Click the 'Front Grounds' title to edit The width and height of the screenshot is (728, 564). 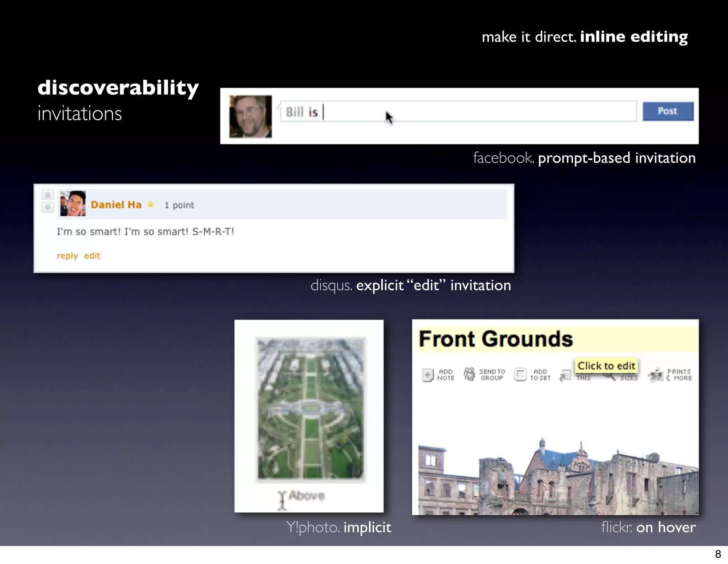tap(496, 339)
